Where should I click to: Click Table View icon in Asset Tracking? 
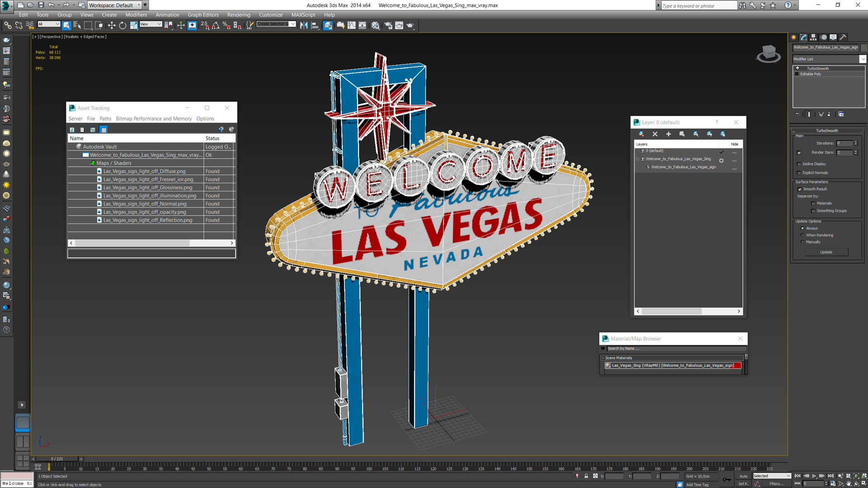point(104,130)
